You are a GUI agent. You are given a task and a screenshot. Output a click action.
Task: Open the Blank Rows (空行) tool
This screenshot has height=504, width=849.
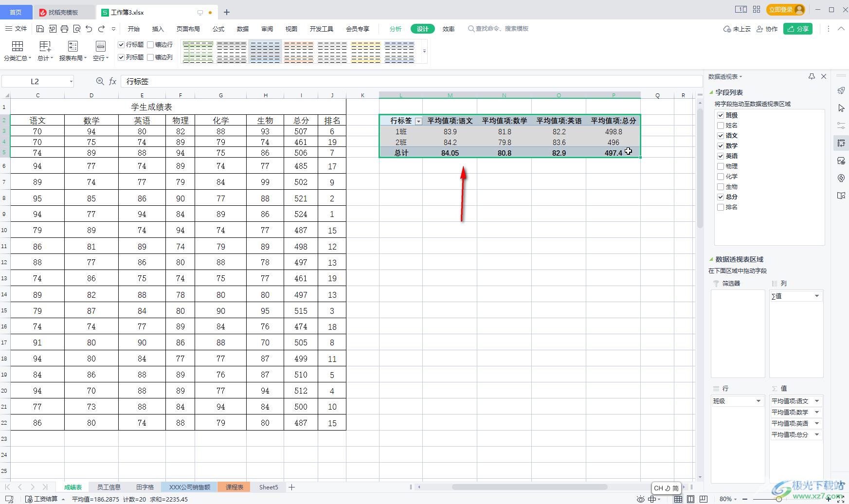101,51
